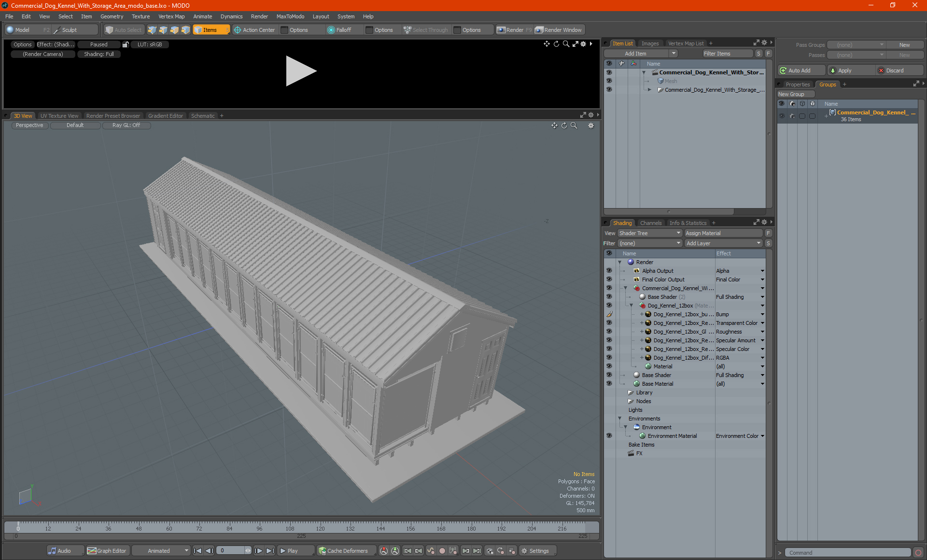Open Properties tab
927x560 pixels.
point(798,84)
